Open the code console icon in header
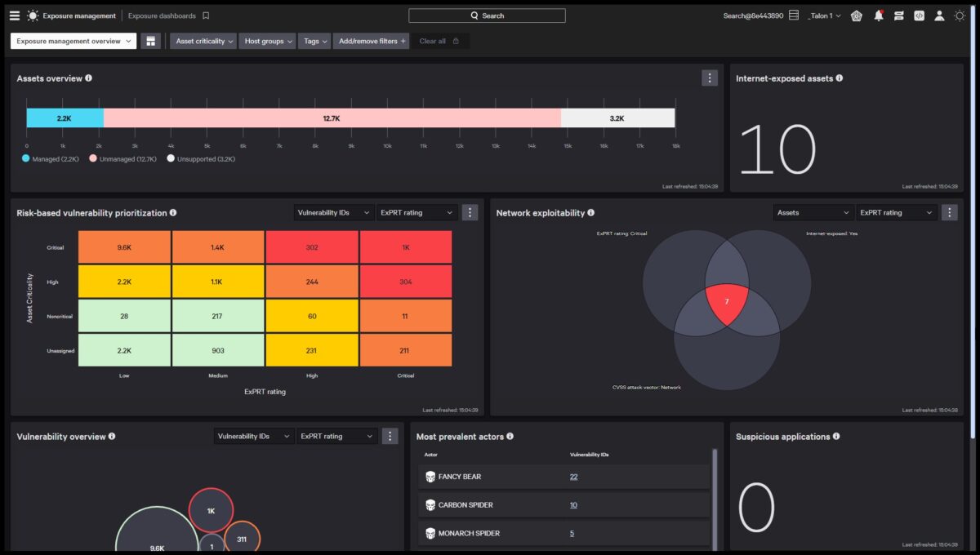The image size is (980, 555). pyautogui.click(x=919, y=16)
